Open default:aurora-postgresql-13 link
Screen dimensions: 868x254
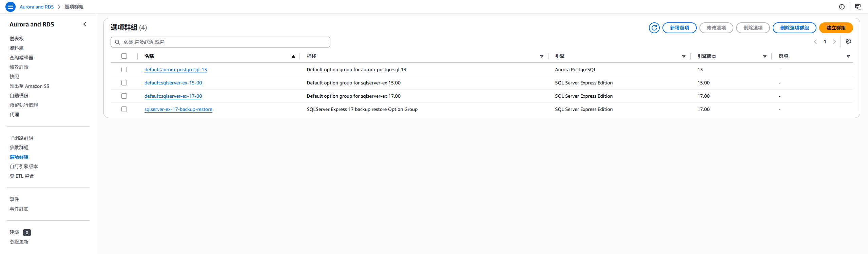point(176,70)
